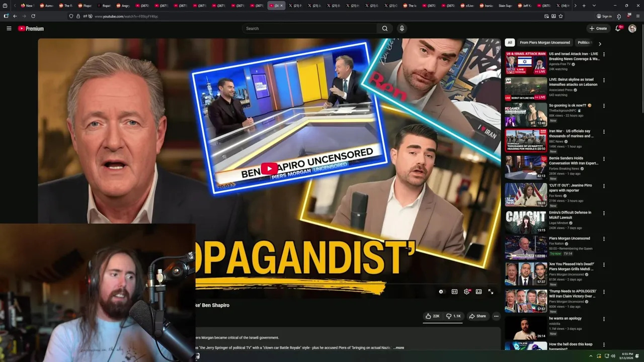Open options for US and Israel Attack Iran
Screen dimensions: 644x362
pyautogui.click(x=604, y=54)
